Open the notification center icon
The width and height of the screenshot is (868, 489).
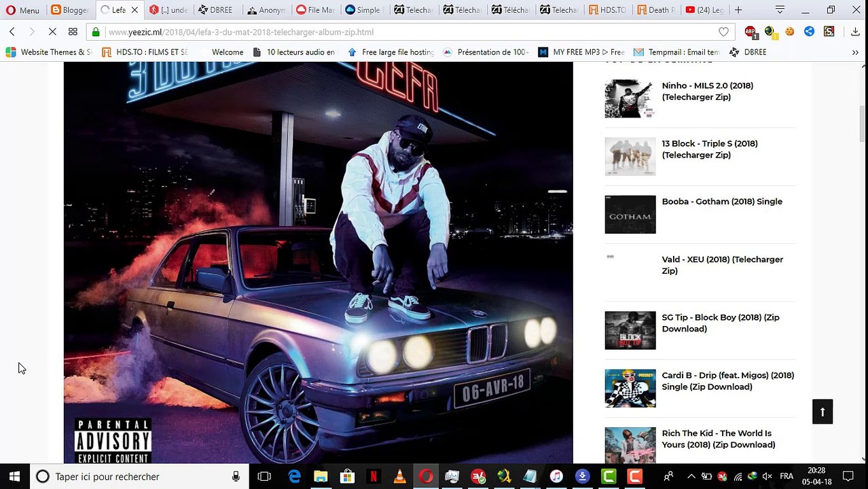(848, 476)
